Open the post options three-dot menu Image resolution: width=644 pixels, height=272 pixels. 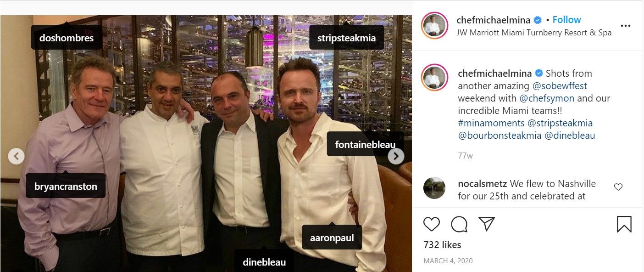tap(626, 26)
